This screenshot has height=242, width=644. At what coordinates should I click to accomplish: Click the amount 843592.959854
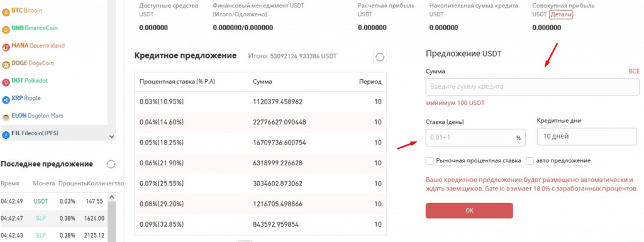click(276, 224)
